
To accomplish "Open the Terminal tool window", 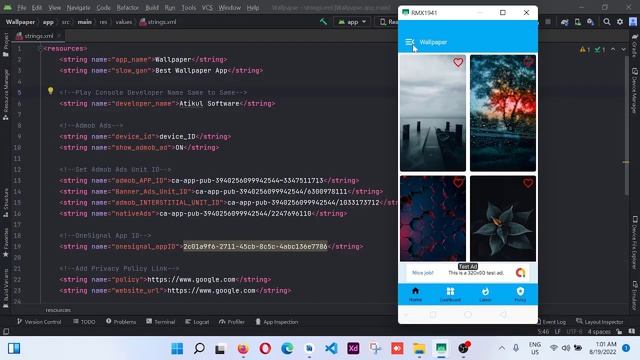I will pos(160,322).
